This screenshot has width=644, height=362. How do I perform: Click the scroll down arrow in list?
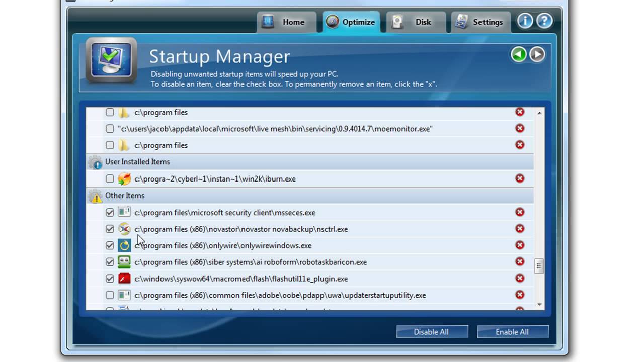pyautogui.click(x=539, y=304)
